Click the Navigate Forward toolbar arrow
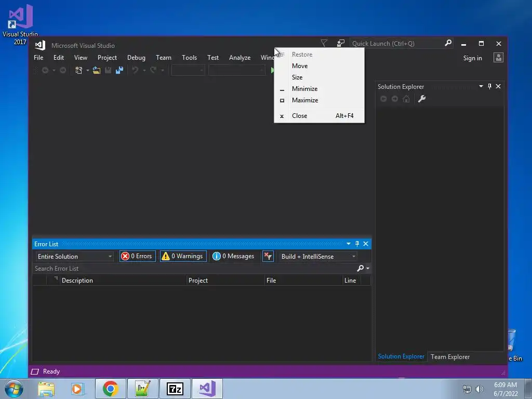Image resolution: width=532 pixels, height=399 pixels. (x=63, y=70)
